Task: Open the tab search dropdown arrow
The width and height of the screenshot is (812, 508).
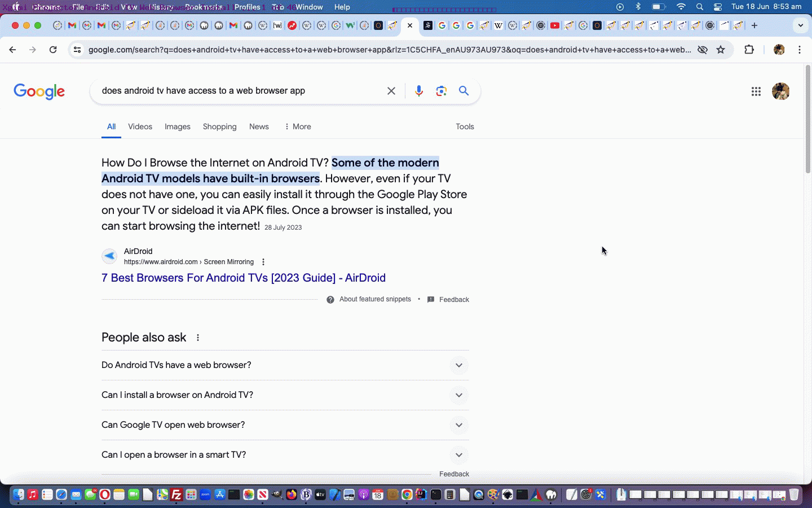Action: click(x=800, y=25)
